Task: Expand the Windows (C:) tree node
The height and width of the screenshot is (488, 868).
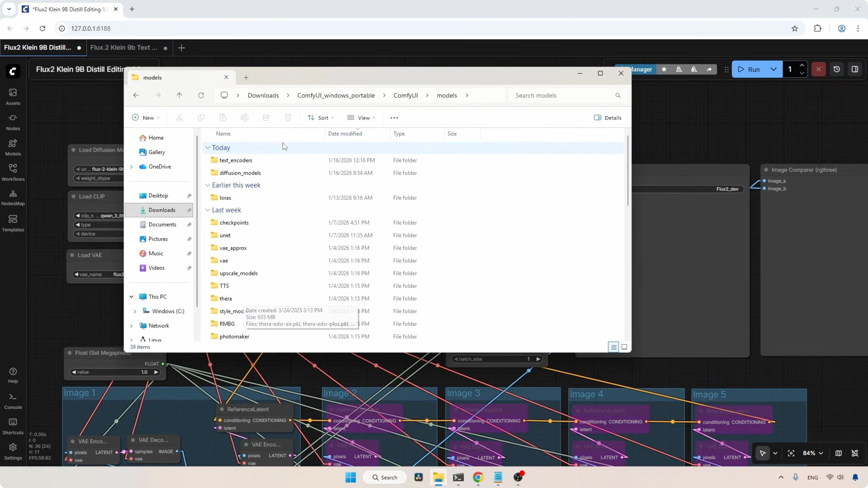Action: [x=135, y=311]
